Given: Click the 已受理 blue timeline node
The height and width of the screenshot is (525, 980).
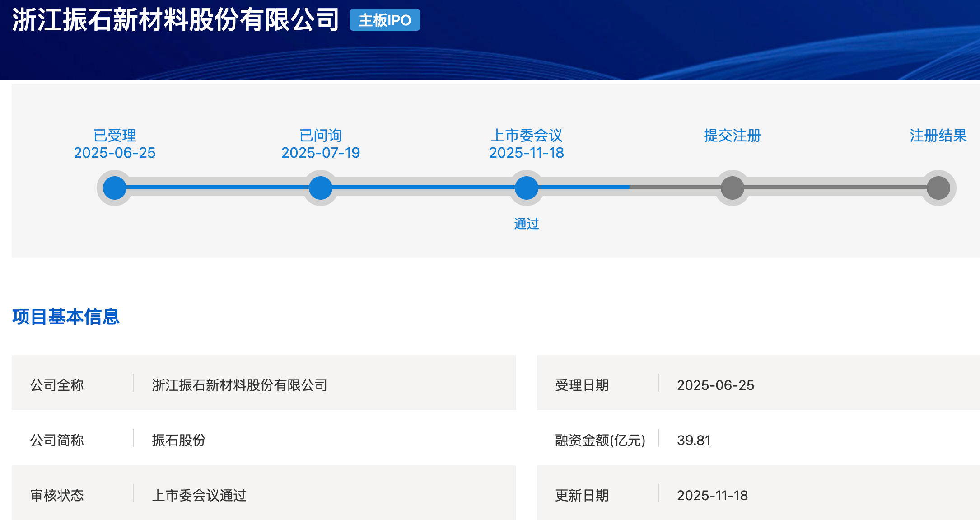Looking at the screenshot, I should (x=115, y=188).
